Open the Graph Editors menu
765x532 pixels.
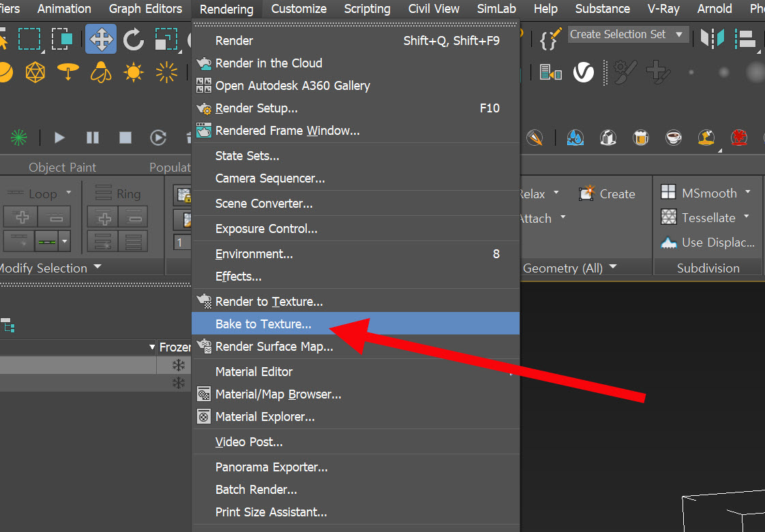pyautogui.click(x=145, y=9)
